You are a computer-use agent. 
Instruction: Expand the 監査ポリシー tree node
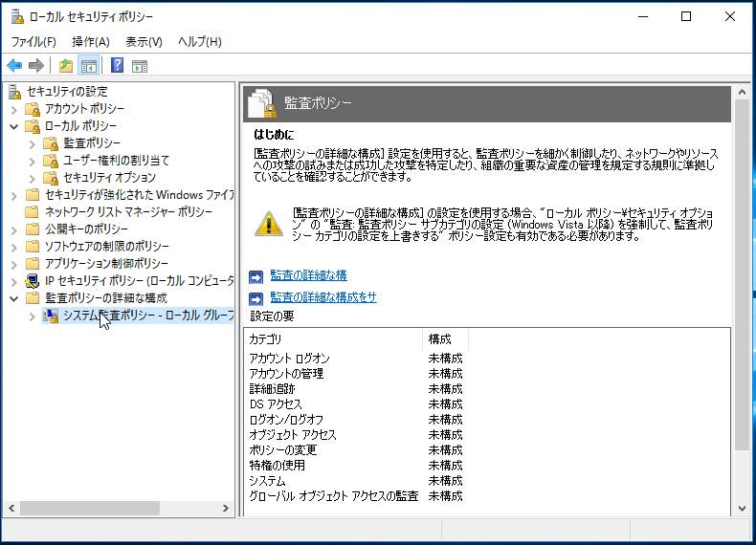pyautogui.click(x=33, y=144)
